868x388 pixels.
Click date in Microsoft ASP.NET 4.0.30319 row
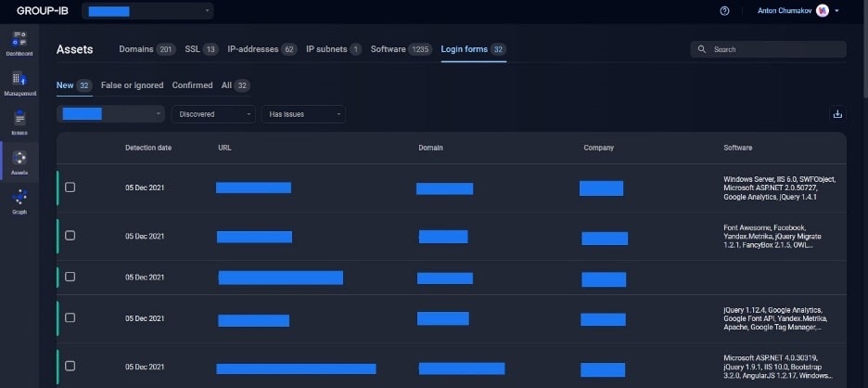click(145, 367)
